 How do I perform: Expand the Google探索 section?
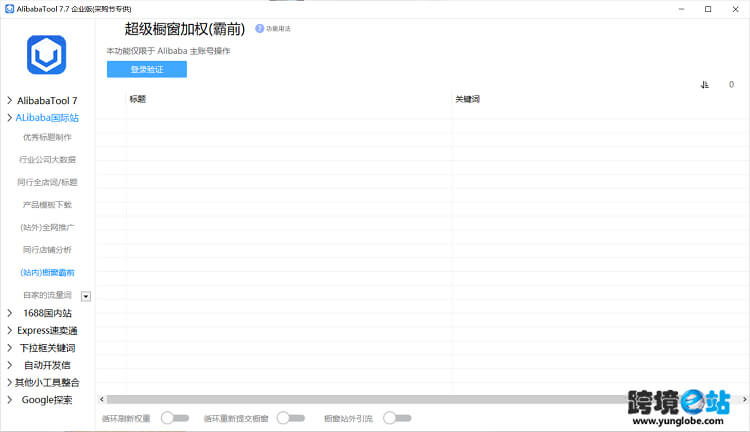coord(10,400)
